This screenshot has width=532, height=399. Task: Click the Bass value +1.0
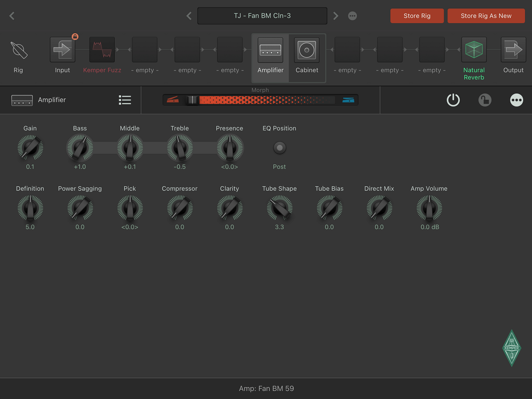pyautogui.click(x=80, y=167)
